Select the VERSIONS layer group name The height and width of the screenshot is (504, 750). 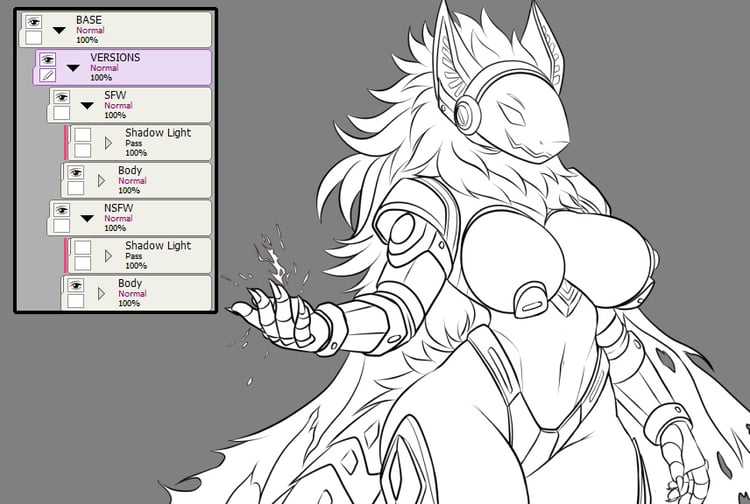[x=115, y=57]
